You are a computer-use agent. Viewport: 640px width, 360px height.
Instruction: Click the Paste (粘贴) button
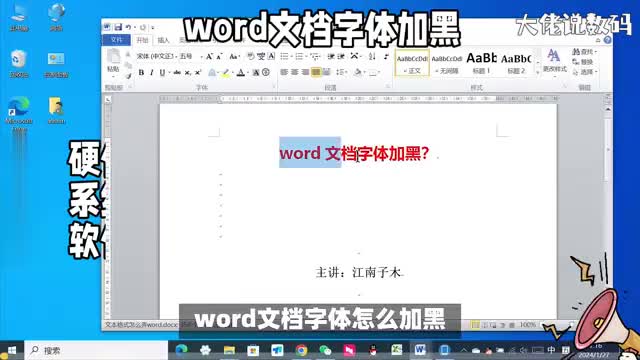[113, 61]
